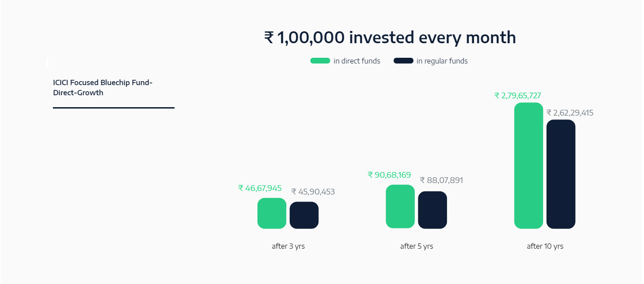The image size is (644, 284).
Task: Click the dark navy bar for 5 years
Action: click(432, 210)
